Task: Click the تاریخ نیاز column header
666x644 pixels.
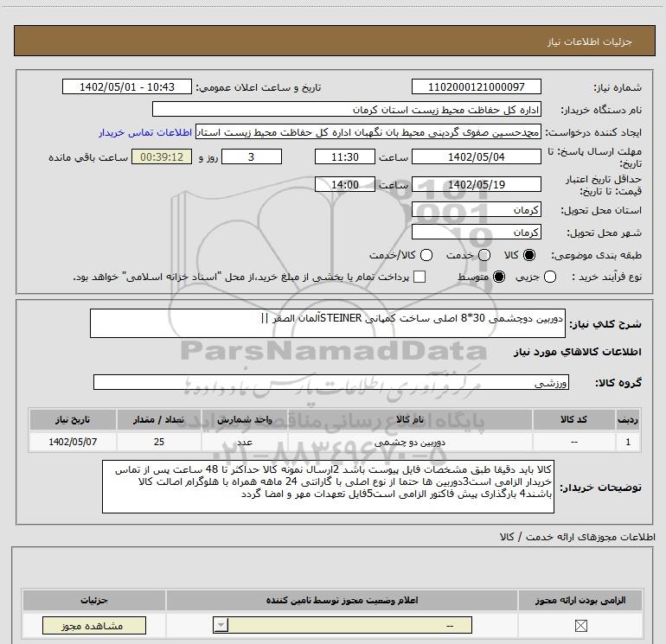Action: [73, 419]
